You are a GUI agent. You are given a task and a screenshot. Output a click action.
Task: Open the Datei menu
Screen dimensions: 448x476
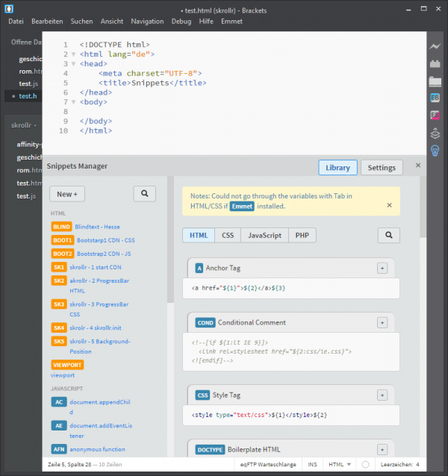(16, 22)
